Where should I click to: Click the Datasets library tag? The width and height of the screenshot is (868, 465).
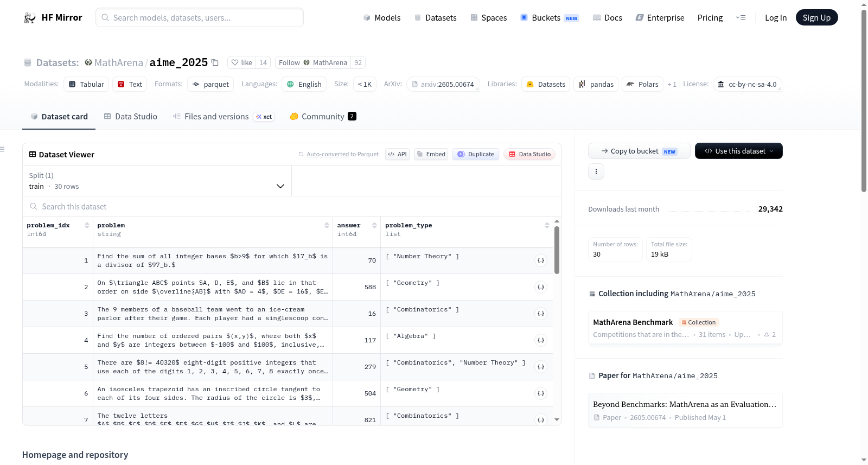click(x=546, y=84)
